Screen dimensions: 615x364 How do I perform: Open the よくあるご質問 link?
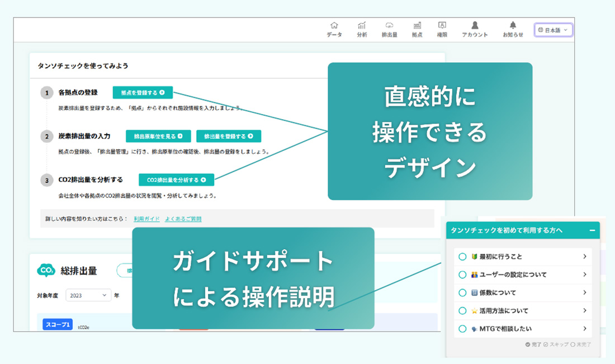183,219
